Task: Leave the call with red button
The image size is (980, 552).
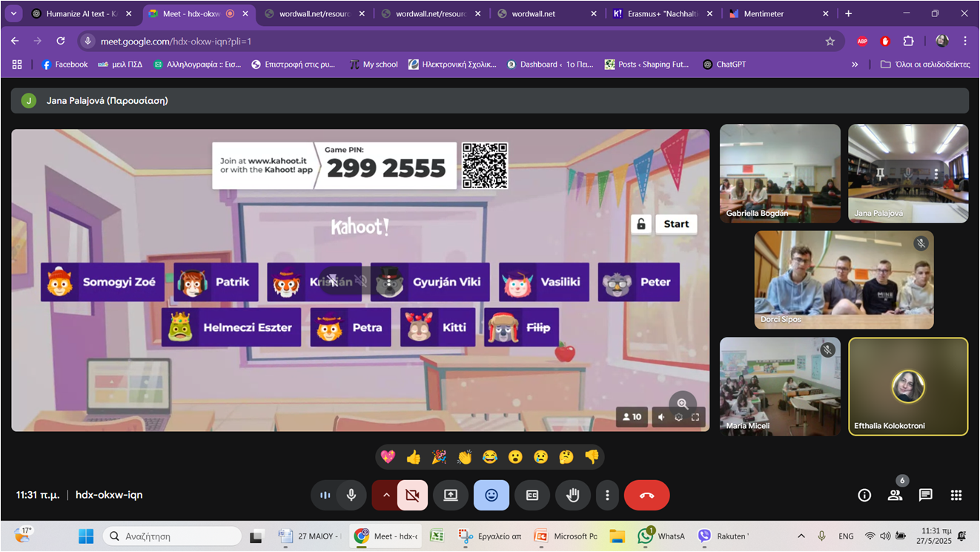Action: click(x=646, y=495)
